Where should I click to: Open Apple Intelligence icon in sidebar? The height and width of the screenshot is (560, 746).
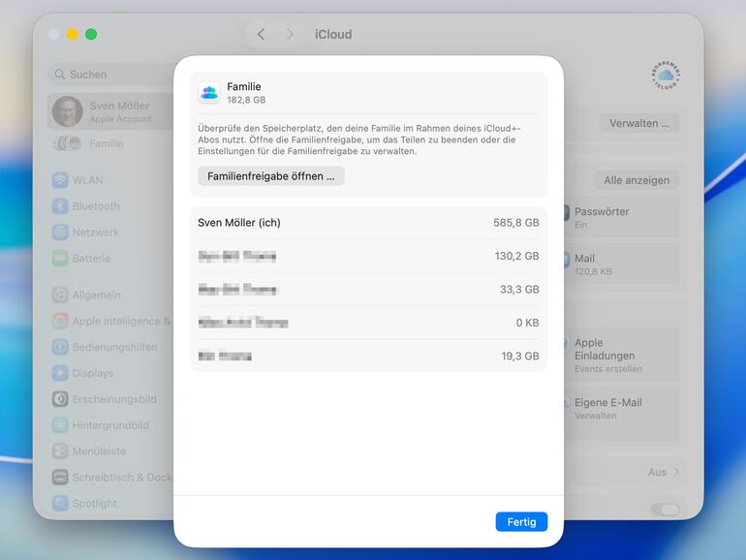point(60,321)
